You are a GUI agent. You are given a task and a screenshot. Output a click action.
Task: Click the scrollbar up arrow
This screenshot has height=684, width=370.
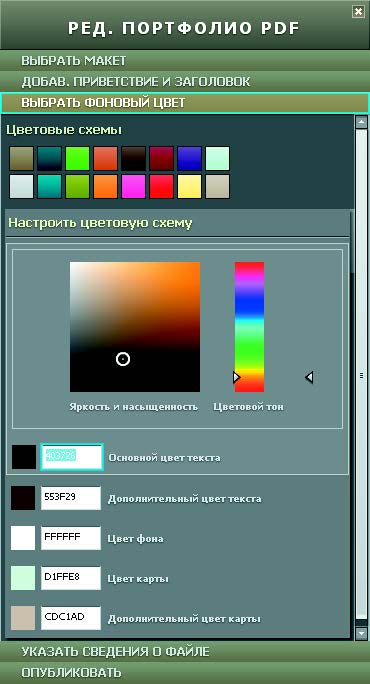pos(361,122)
